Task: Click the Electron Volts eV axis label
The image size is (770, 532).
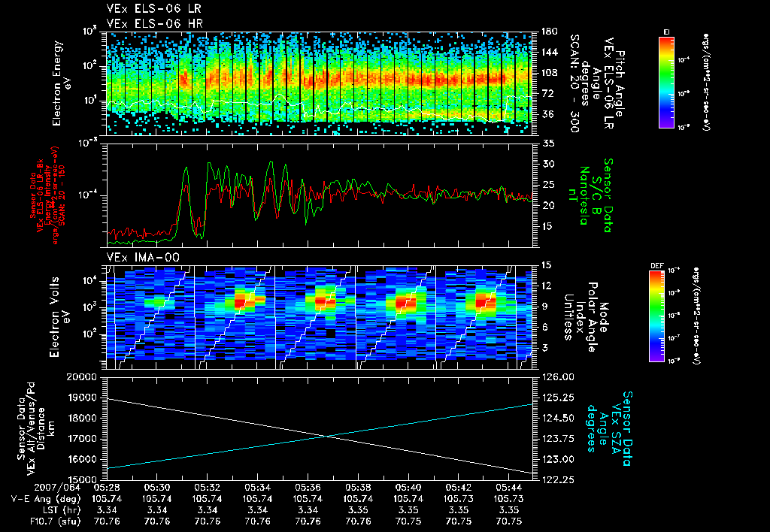Action: pyautogui.click(x=59, y=317)
